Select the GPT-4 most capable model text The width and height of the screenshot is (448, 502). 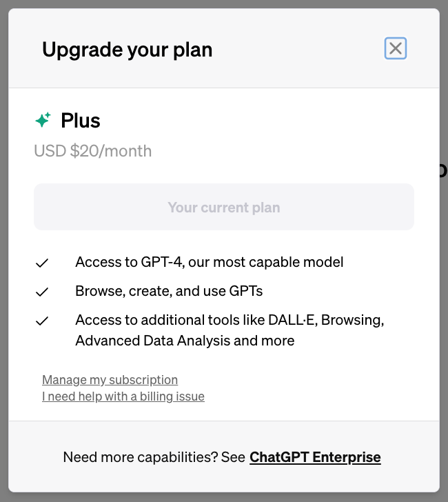[x=209, y=262]
